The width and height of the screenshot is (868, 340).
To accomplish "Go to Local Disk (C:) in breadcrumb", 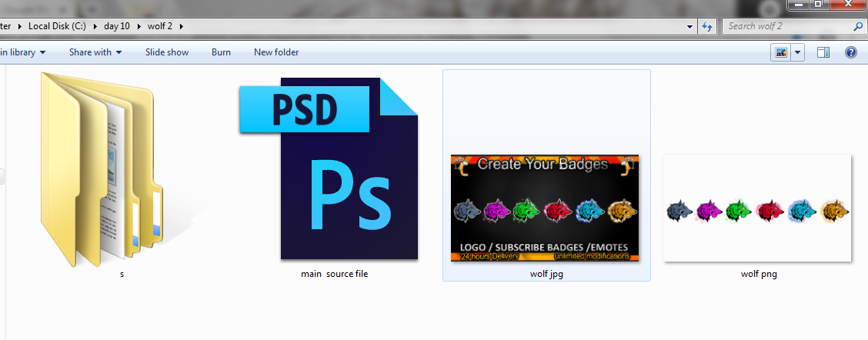I will (x=57, y=26).
